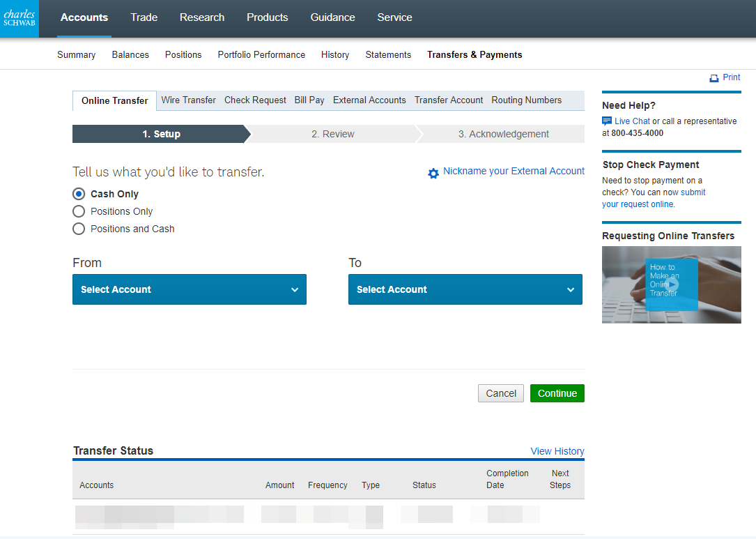This screenshot has width=756, height=539.
Task: Go to the External Accounts tab
Action: [x=369, y=100]
